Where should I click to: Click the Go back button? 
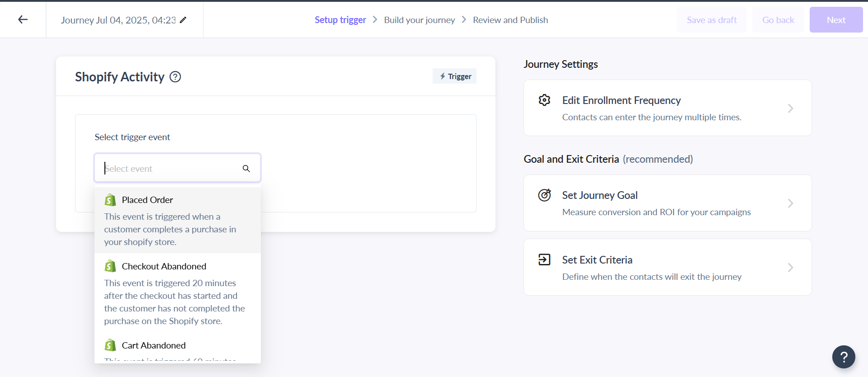click(x=778, y=20)
